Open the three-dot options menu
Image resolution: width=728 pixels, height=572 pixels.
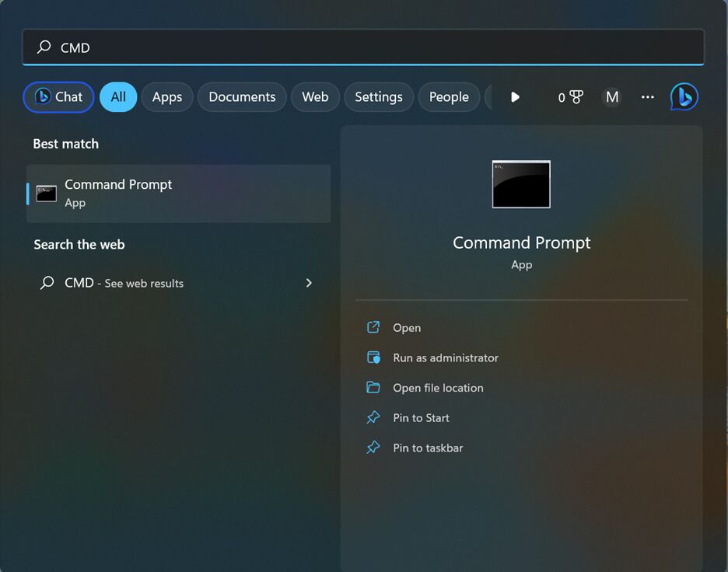point(648,97)
